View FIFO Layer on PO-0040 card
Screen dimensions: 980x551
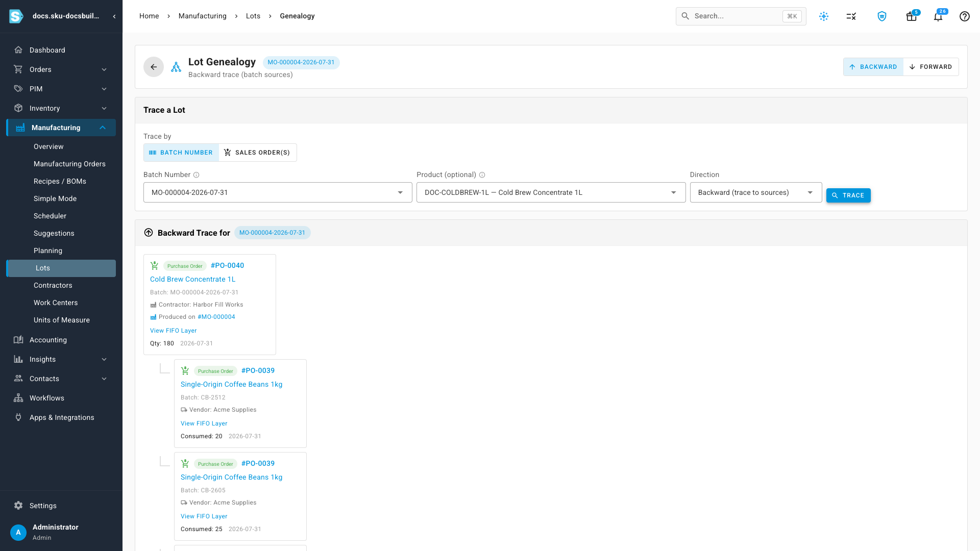pyautogui.click(x=174, y=331)
